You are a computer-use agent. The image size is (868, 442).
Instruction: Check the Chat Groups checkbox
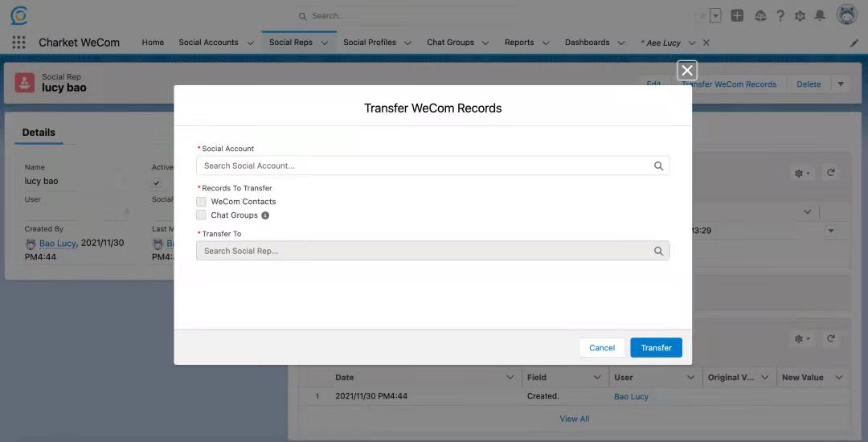tap(201, 215)
